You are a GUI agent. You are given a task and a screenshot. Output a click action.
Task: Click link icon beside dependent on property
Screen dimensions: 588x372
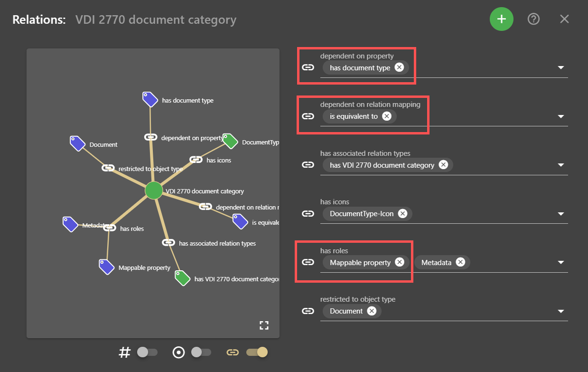(308, 67)
